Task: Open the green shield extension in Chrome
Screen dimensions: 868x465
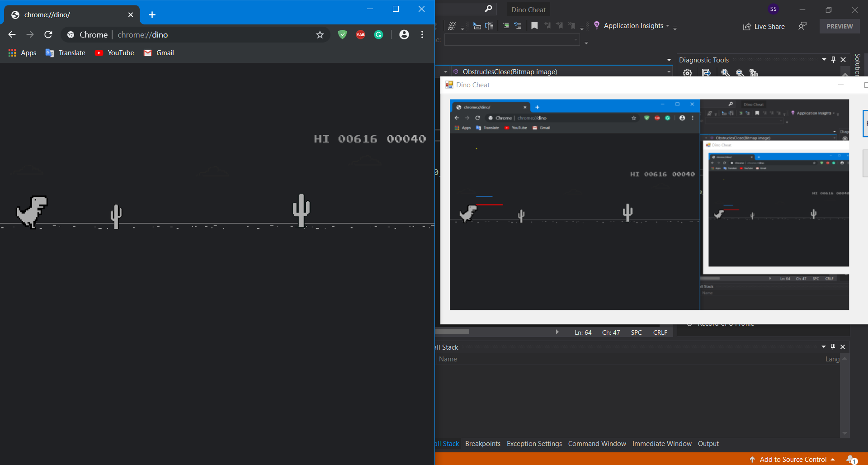Action: click(342, 34)
